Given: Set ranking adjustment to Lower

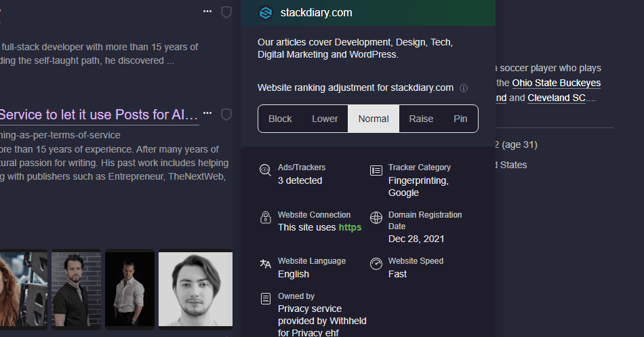Looking at the screenshot, I should pos(325,119).
